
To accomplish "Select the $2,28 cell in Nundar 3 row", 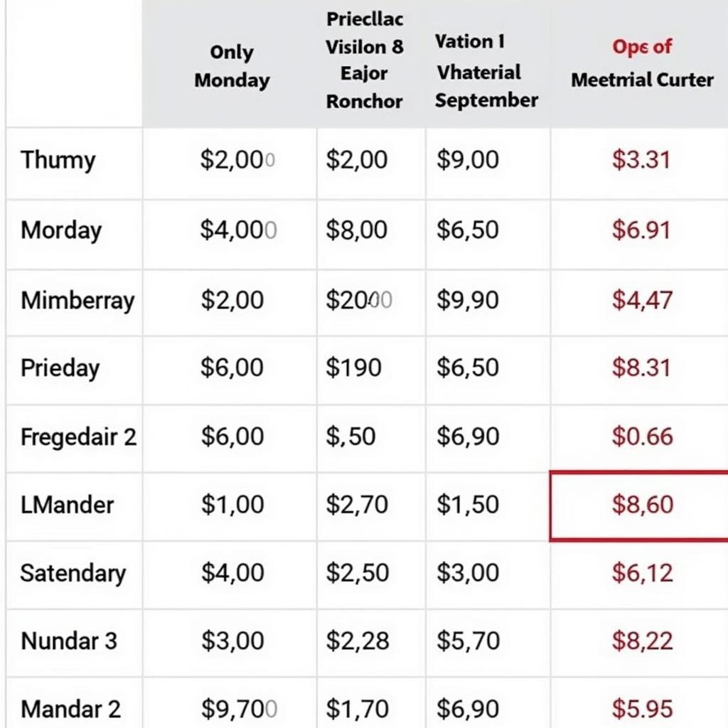I will point(358,641).
